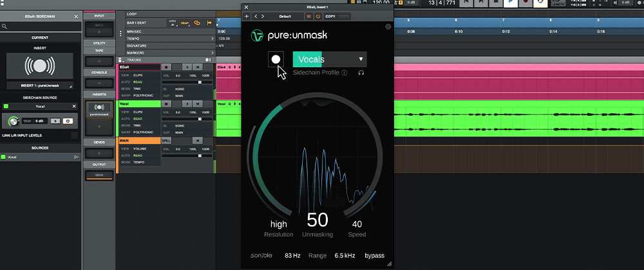Click the Unmasking value 50
This screenshot has height=270, width=644.
pyautogui.click(x=317, y=220)
